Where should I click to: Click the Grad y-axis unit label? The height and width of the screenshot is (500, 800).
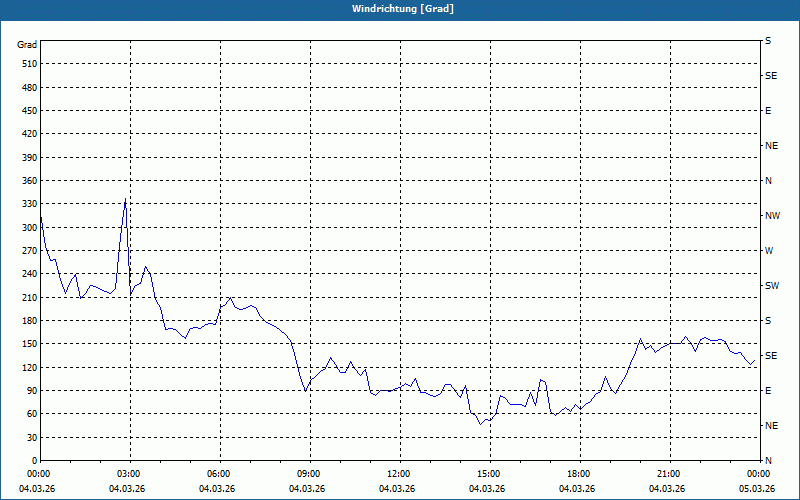(x=27, y=45)
